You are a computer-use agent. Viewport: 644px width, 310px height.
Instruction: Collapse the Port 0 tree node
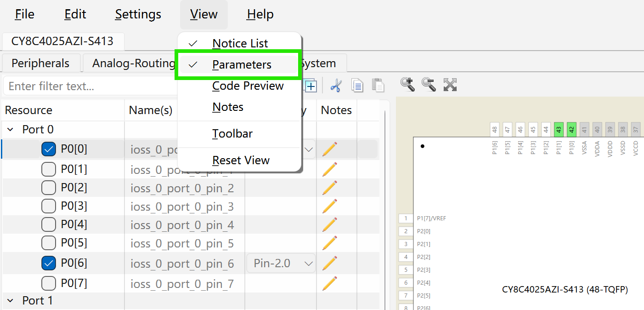(11, 130)
